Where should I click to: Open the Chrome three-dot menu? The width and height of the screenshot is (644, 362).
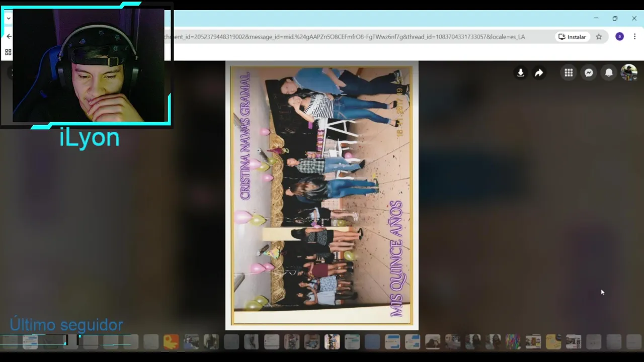pos(635,37)
